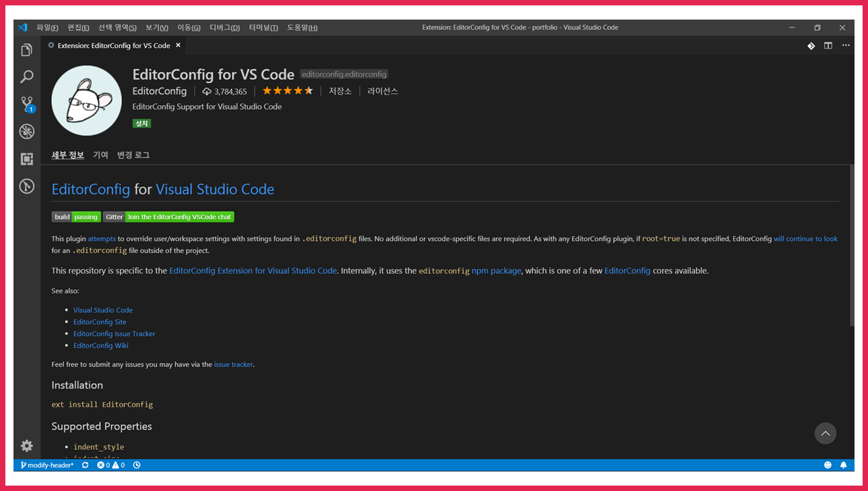Click the editorconfig.editorconfig identifier
The image size is (868, 491).
tap(344, 74)
